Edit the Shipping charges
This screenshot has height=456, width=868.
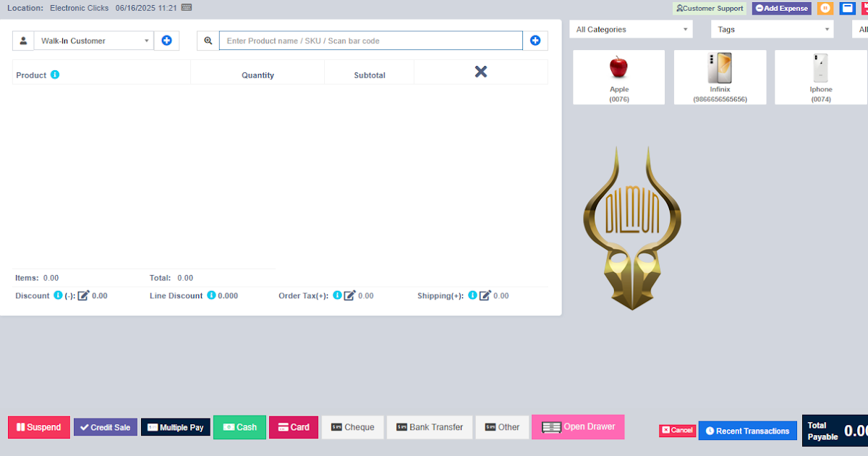coord(485,295)
